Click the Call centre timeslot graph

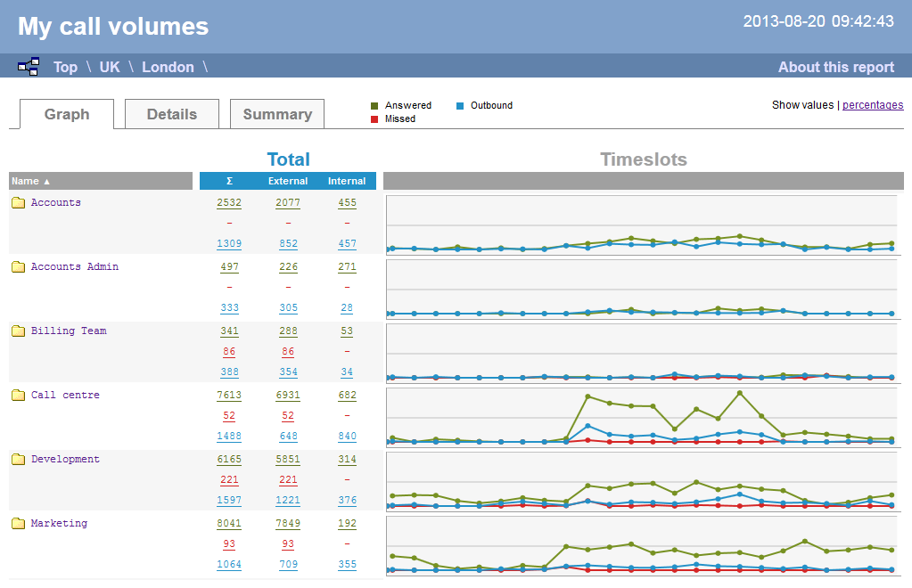[x=642, y=417]
